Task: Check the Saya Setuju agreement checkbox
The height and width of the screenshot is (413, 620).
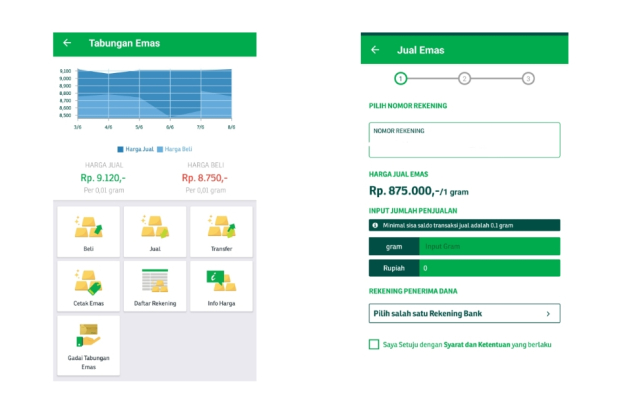Action: coord(373,345)
